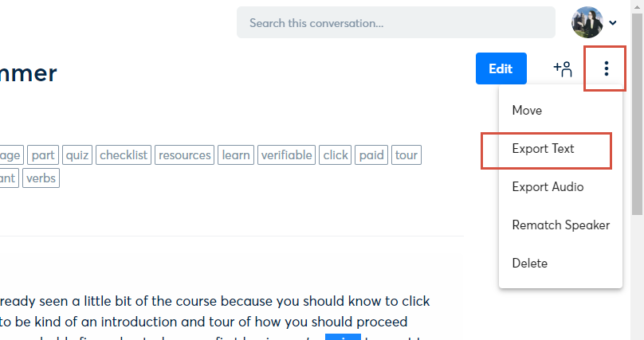Click the 'checklist' keyword tag
This screenshot has width=644, height=340.
click(x=124, y=155)
